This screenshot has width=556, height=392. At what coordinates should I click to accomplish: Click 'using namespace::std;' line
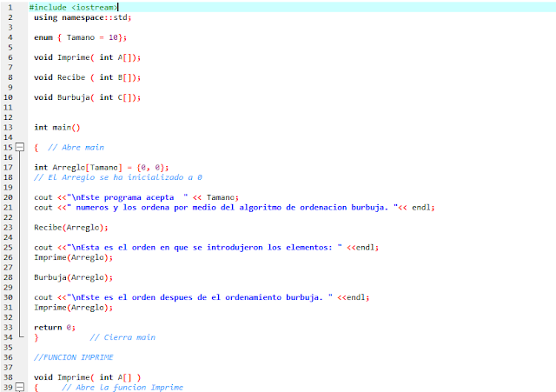(x=83, y=17)
